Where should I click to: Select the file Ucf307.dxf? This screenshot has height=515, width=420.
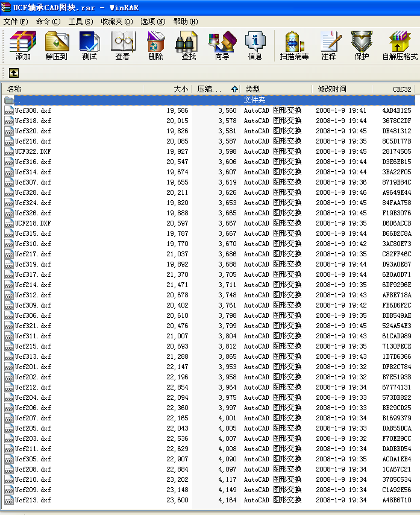click(33, 182)
